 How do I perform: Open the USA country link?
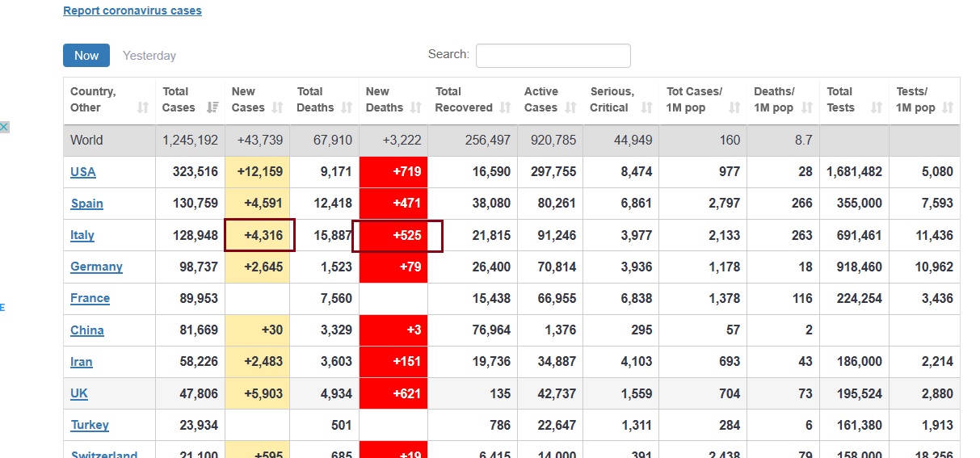pos(83,172)
